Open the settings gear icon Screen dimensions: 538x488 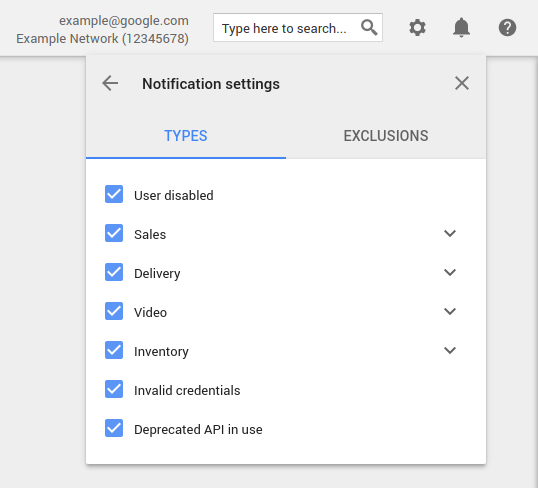tap(417, 27)
